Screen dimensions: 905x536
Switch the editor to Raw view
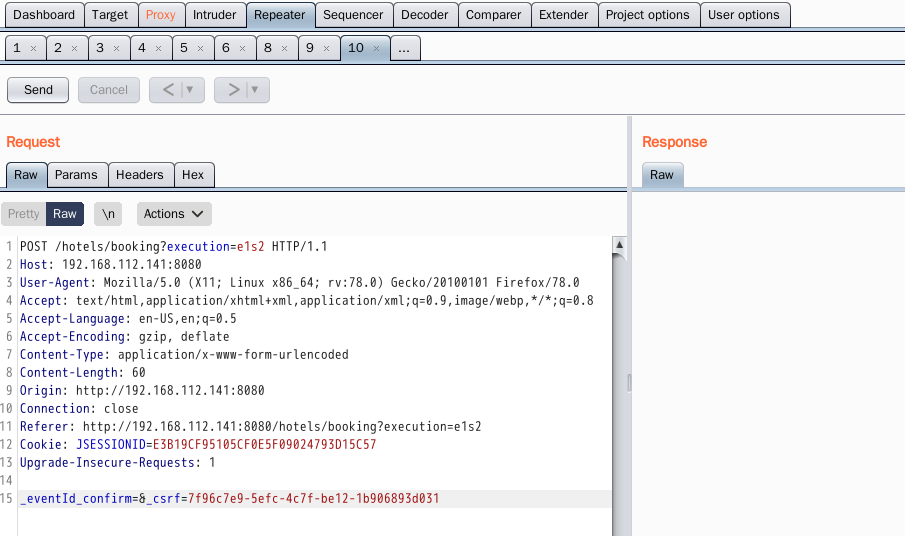pos(65,214)
